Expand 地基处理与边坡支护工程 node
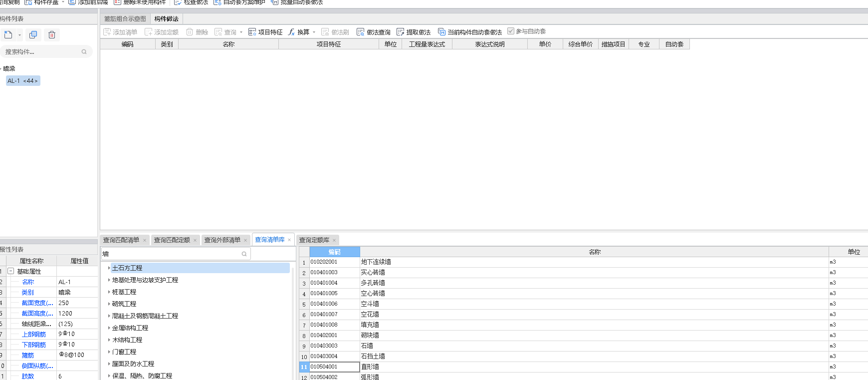This screenshot has width=868, height=380. coord(109,280)
